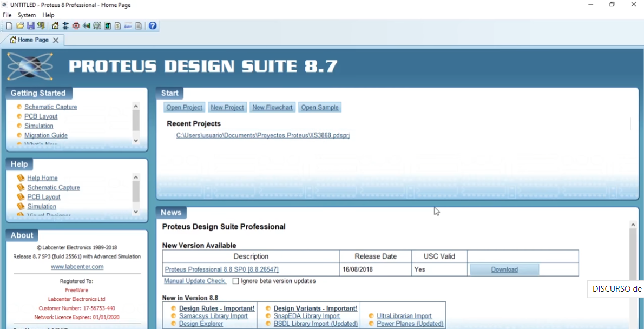Screen dimensions: 644x329
Task: Open Simulation in Getting Started
Action: coord(38,126)
